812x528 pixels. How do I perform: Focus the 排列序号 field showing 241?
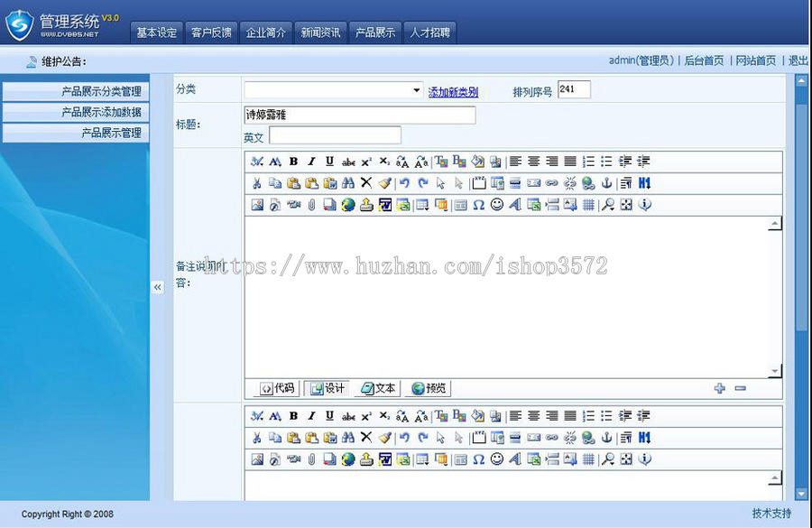574,89
